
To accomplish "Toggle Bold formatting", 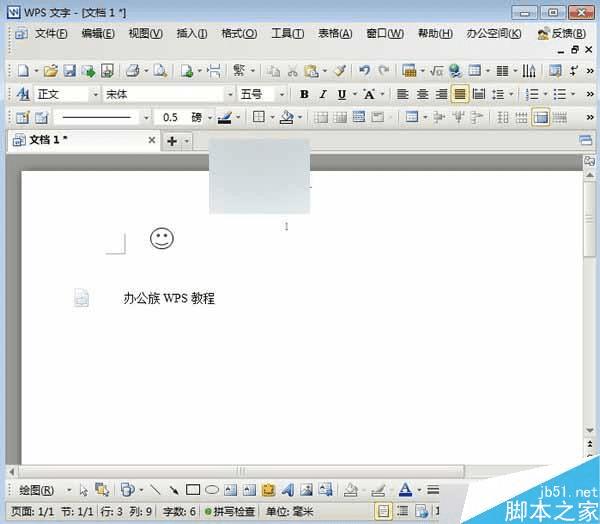I will tap(304, 94).
